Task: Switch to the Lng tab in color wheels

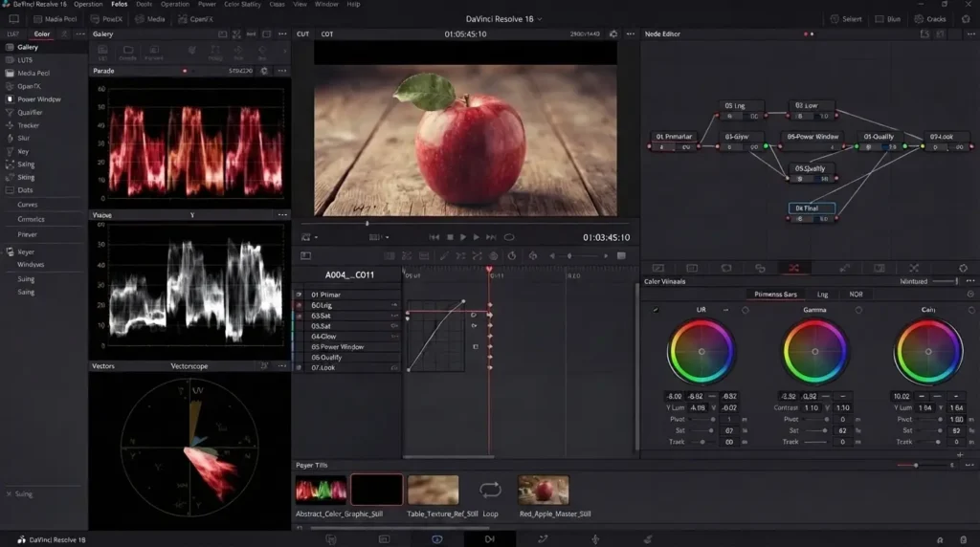Action: [x=822, y=295]
